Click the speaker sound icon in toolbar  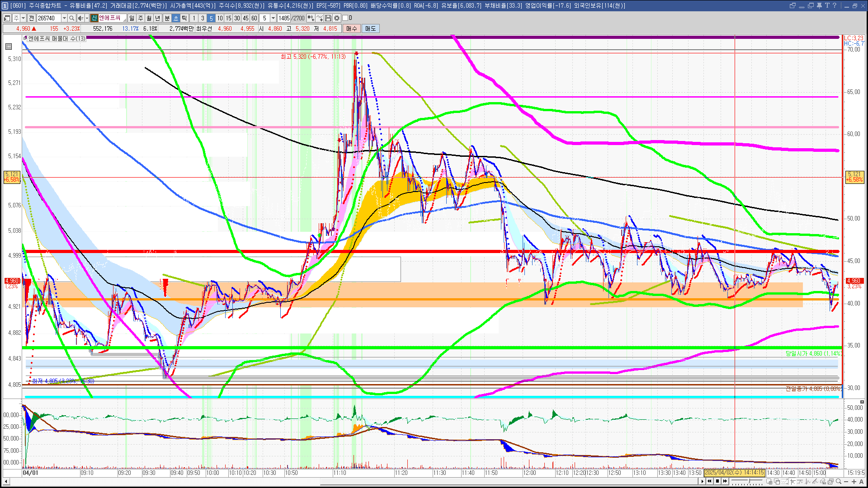click(80, 18)
